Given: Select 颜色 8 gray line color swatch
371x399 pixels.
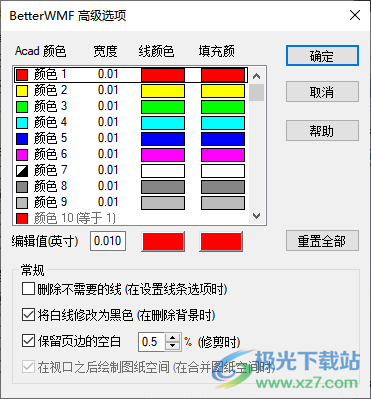Looking at the screenshot, I should coord(163,187).
